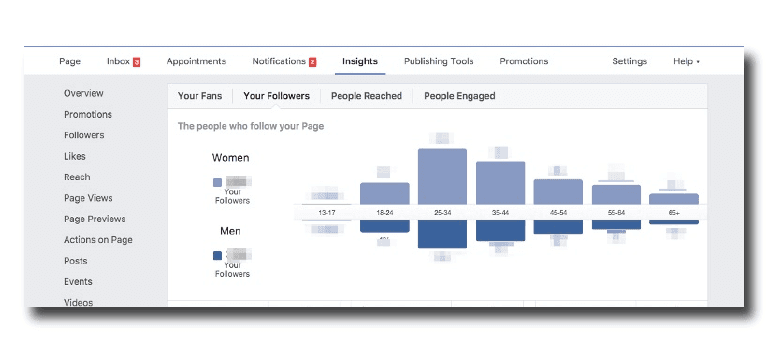This screenshot has height=360, width=770.
Task: Select Reach in the left sidebar
Action: click(77, 177)
